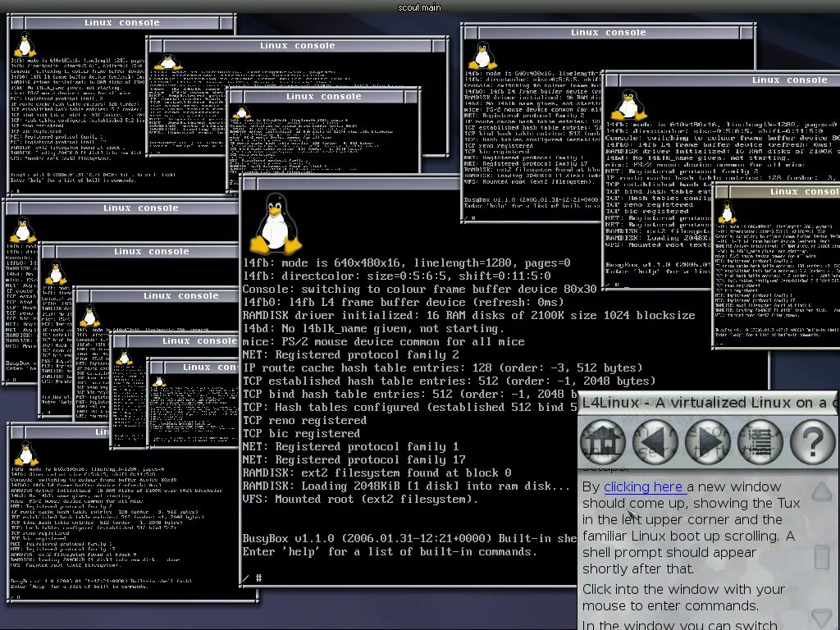840x630 pixels.
Task: Click the forward arrow in the L4Linux browser
Action: point(708,442)
